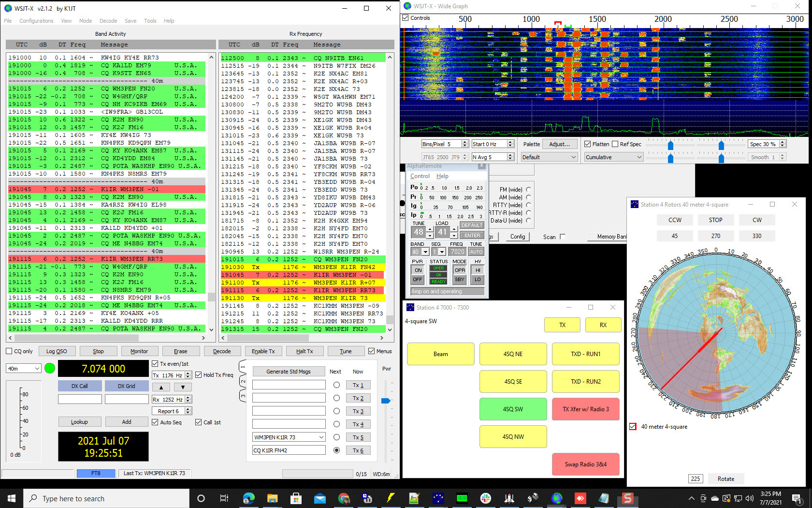Screen dimensions: 812x508
Task: Open AlphaRemote Control menu
Action: click(420, 176)
